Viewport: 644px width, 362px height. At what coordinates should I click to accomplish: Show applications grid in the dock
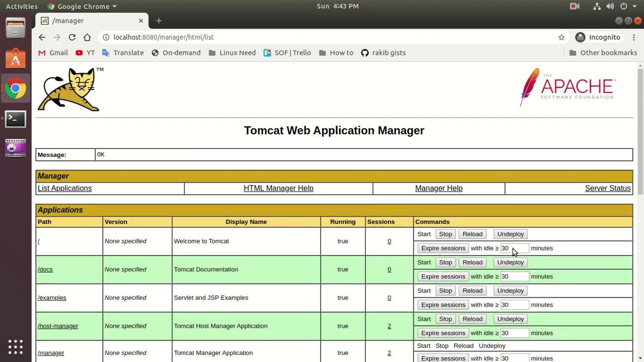16,346
